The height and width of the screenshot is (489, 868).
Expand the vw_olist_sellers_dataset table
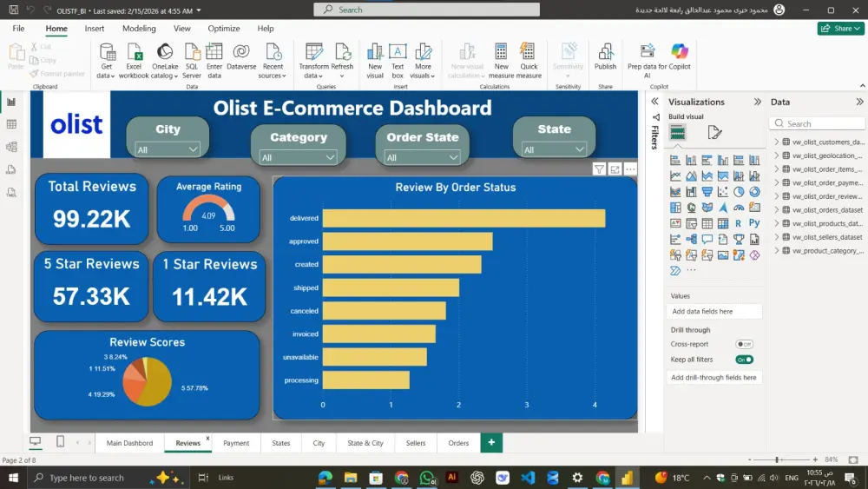click(x=777, y=237)
